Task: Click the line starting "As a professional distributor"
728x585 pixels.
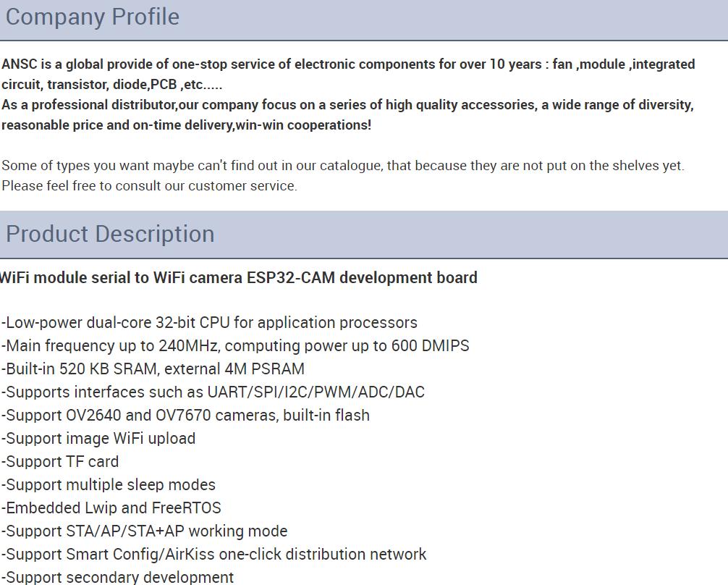Action: pos(348,105)
